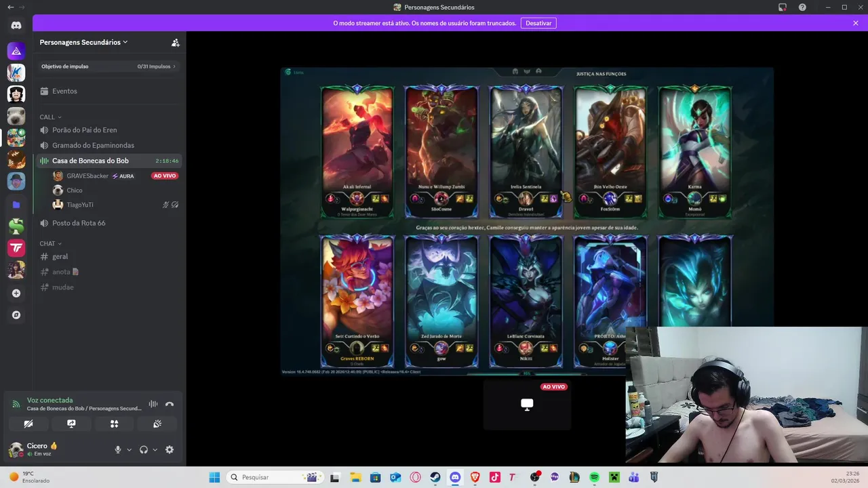Screen dimensions: 868x488
Task: Deafen with the headphones icon
Action: 144,449
